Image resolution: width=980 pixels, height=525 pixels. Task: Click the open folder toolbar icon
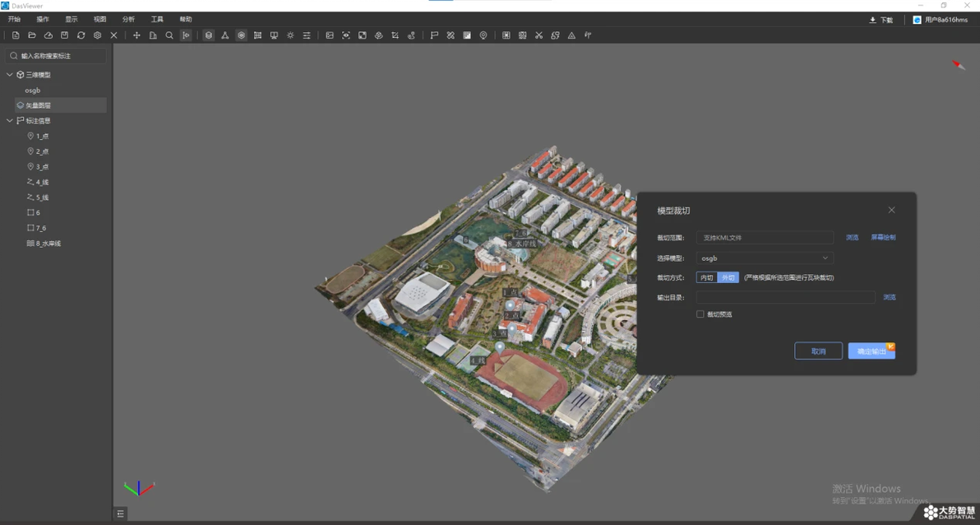point(32,35)
